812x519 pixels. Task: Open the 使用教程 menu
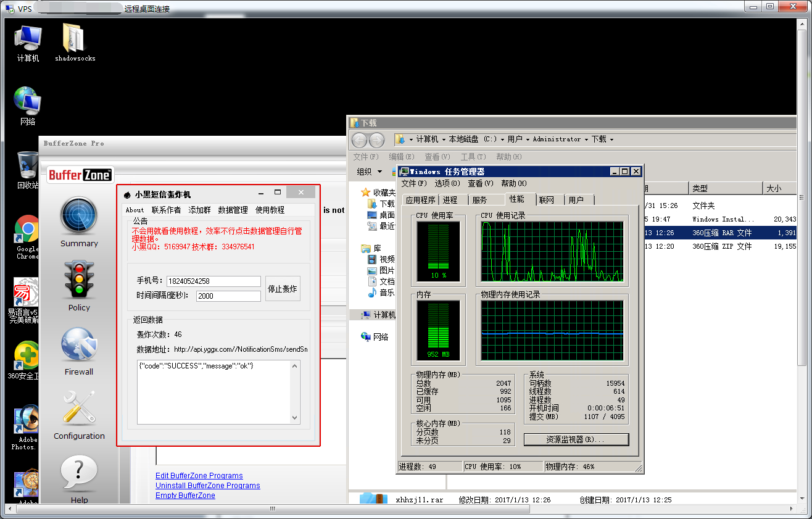[270, 210]
